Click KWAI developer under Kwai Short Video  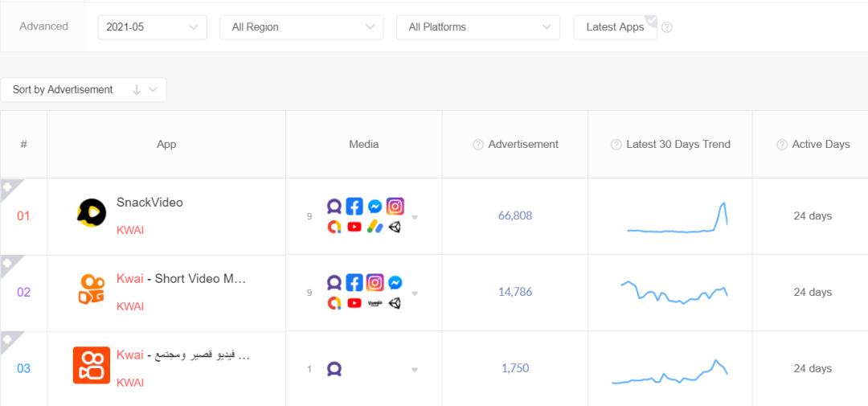pyautogui.click(x=130, y=307)
